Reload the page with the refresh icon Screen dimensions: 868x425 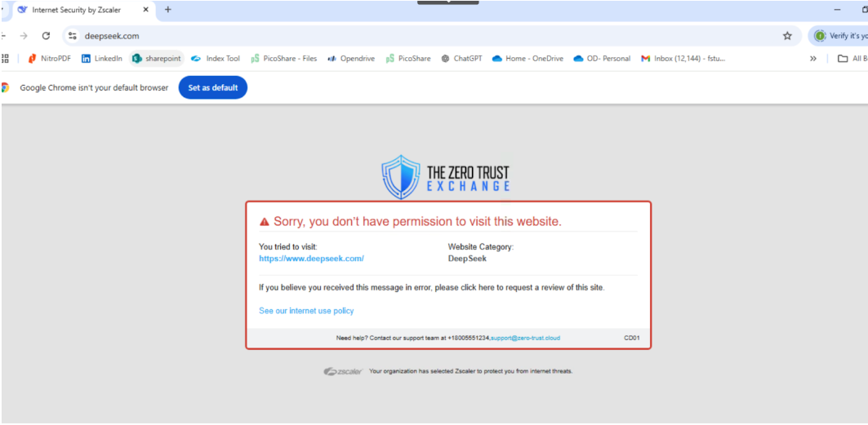tap(47, 36)
